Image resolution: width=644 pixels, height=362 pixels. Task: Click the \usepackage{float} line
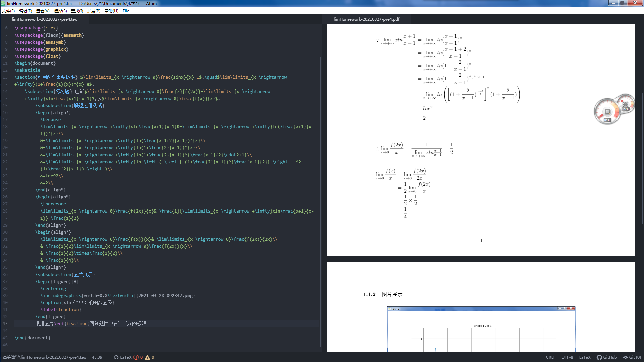pos(38,56)
